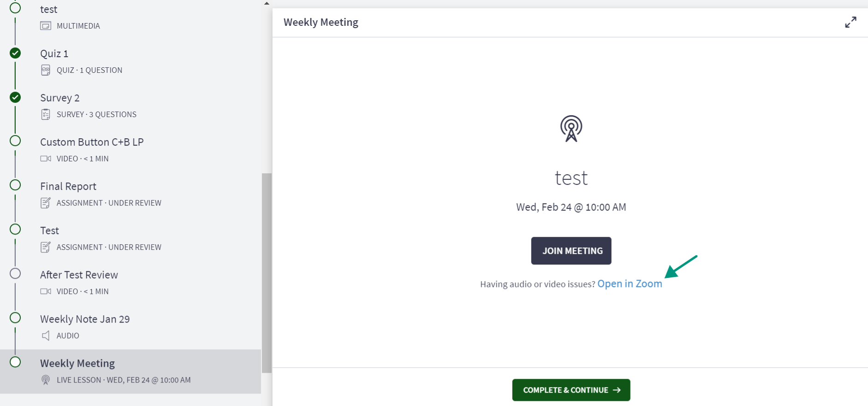
Task: Click the assignment icon under Final Report
Action: pyautogui.click(x=46, y=203)
